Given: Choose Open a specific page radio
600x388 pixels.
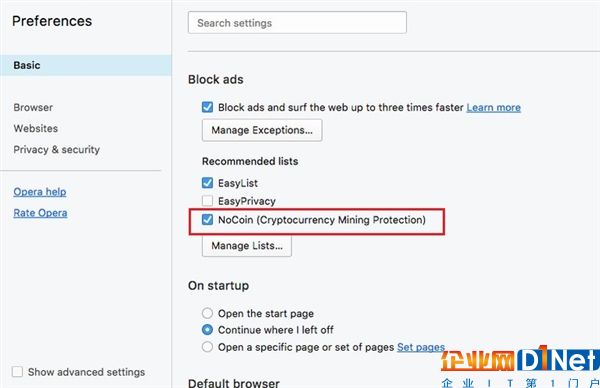Looking at the screenshot, I should 207,347.
